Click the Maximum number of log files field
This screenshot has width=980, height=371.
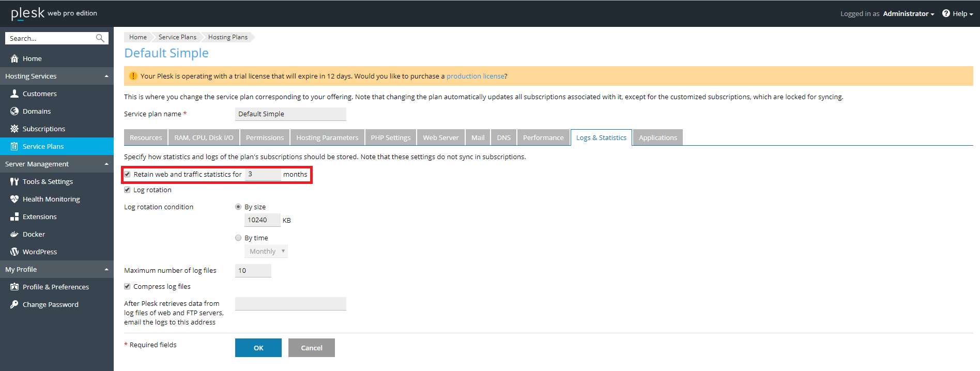point(253,271)
